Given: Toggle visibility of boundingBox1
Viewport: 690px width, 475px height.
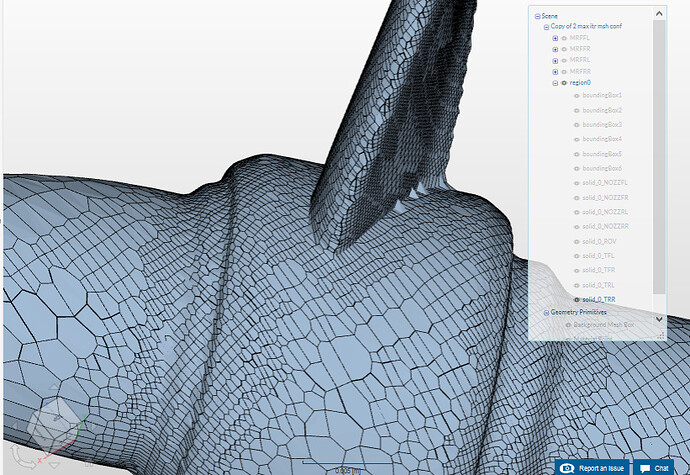Looking at the screenshot, I should (575, 95).
